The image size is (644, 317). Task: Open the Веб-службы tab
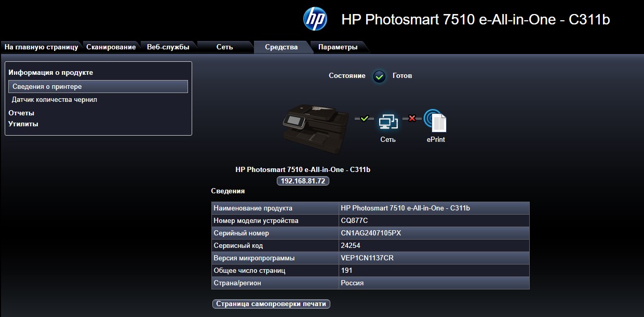click(x=168, y=47)
